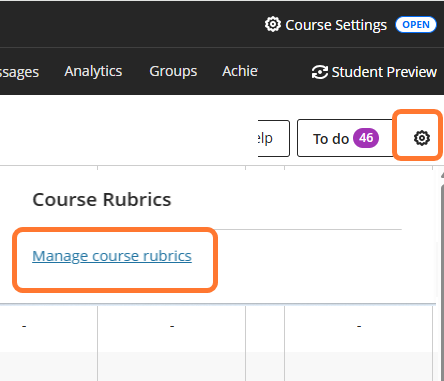The height and width of the screenshot is (381, 444).
Task: Open Course Settings gear icon
Action: point(273,25)
